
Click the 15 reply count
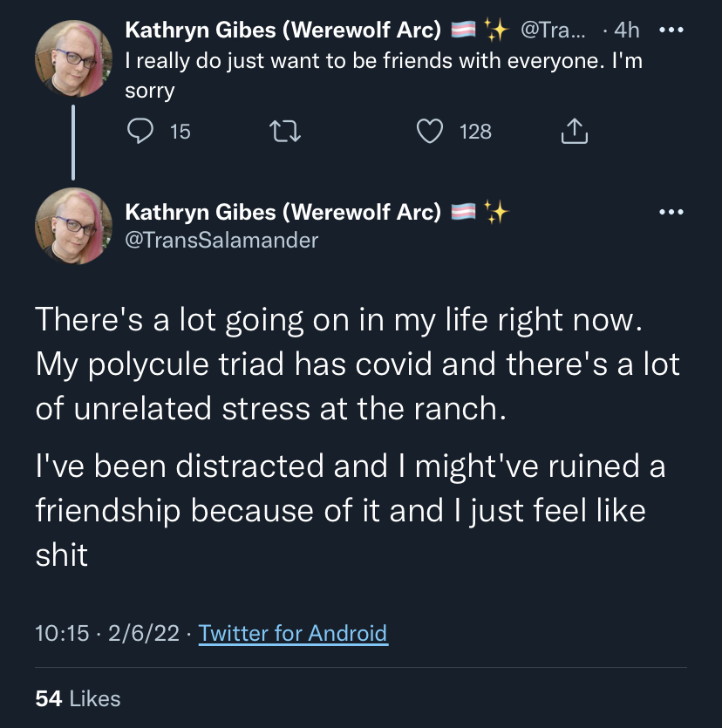pyautogui.click(x=180, y=132)
